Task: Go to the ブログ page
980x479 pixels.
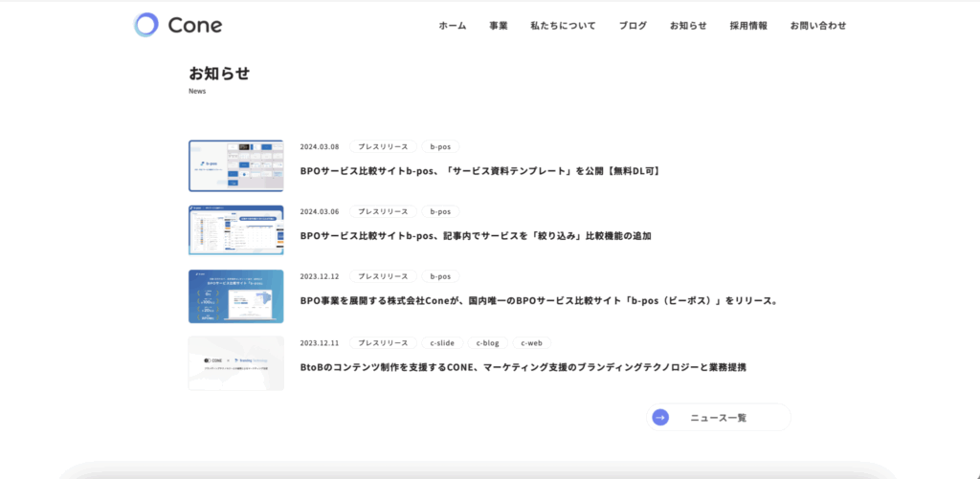Action: (633, 26)
